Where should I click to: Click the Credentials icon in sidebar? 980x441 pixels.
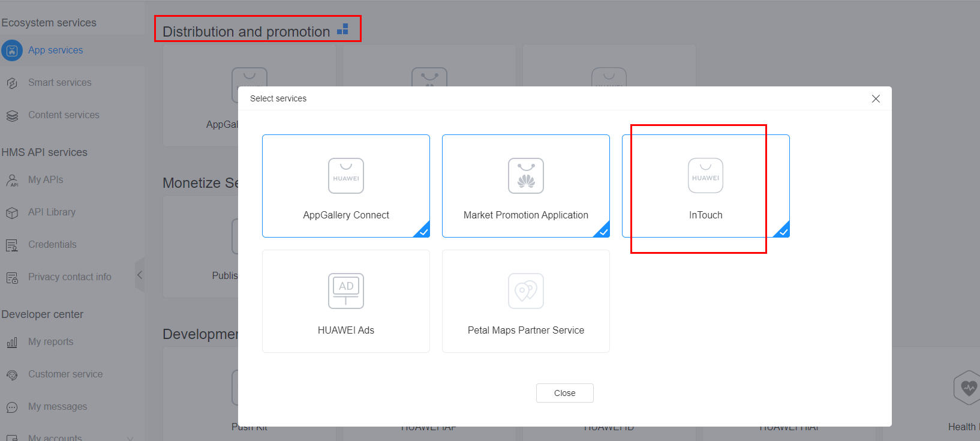pyautogui.click(x=12, y=245)
